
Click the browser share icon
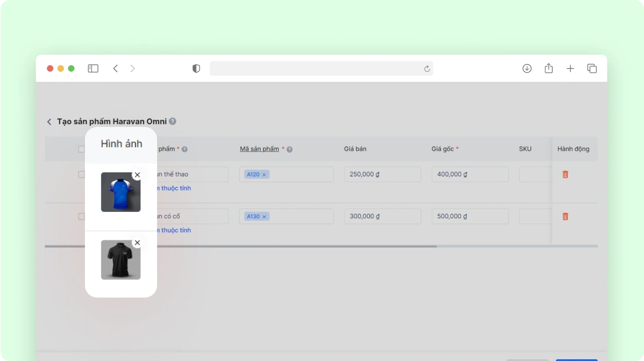tap(549, 69)
